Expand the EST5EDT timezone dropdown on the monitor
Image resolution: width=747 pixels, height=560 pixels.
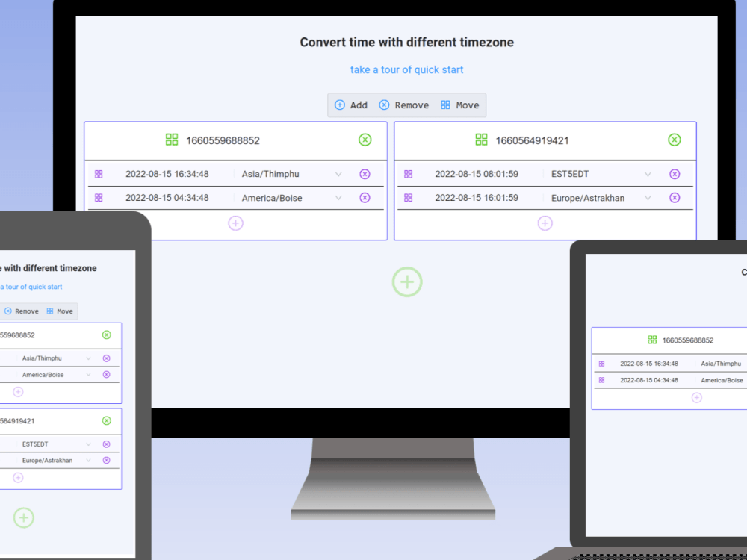point(648,174)
